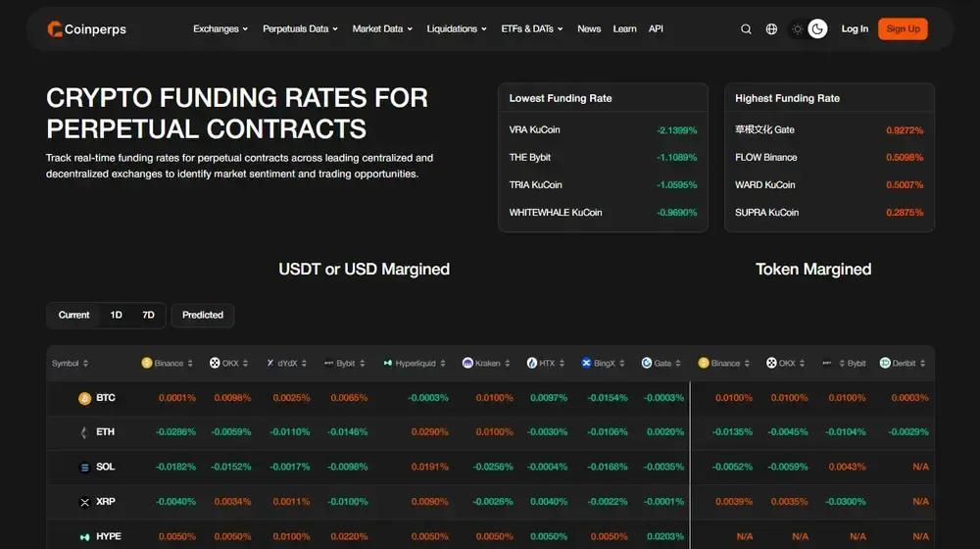Click Kraken column logo
This screenshot has height=549, width=980.
click(x=467, y=363)
